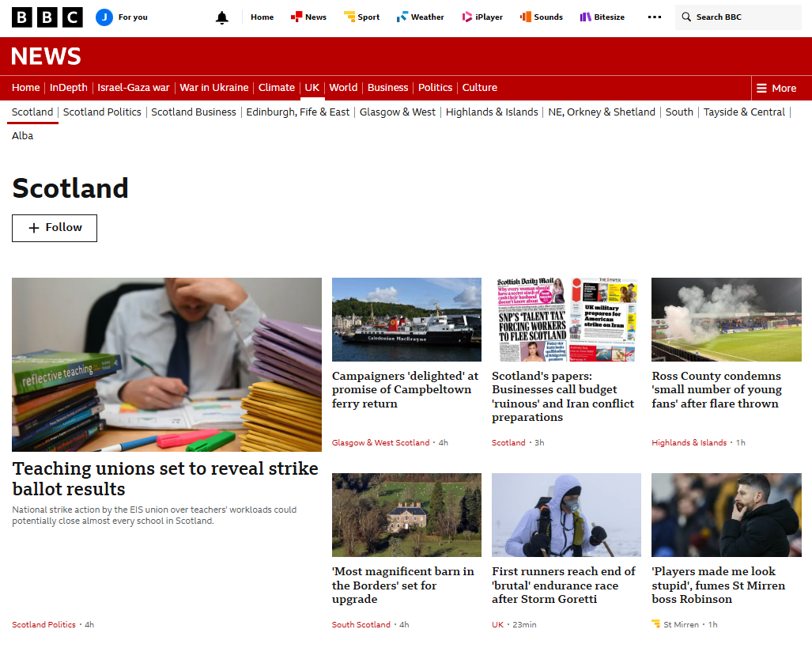Expand the ellipsis overflow menu
The width and height of the screenshot is (812, 648).
click(x=654, y=17)
